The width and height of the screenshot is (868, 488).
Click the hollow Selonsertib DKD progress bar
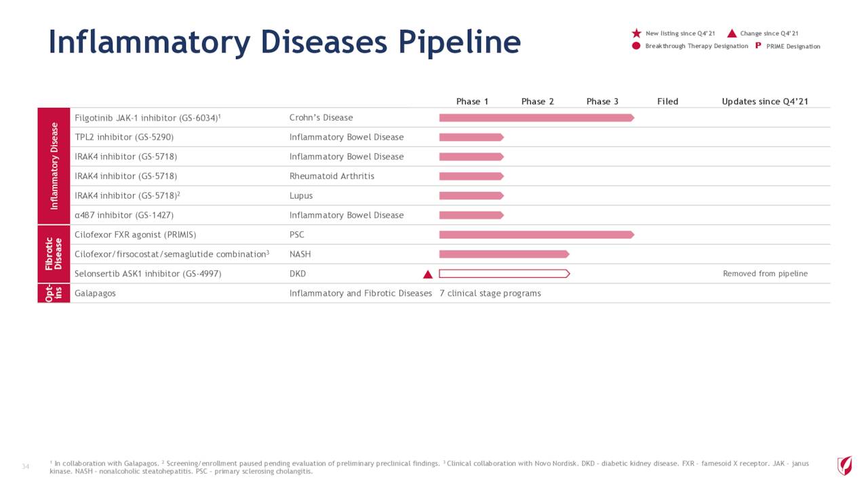(x=505, y=274)
